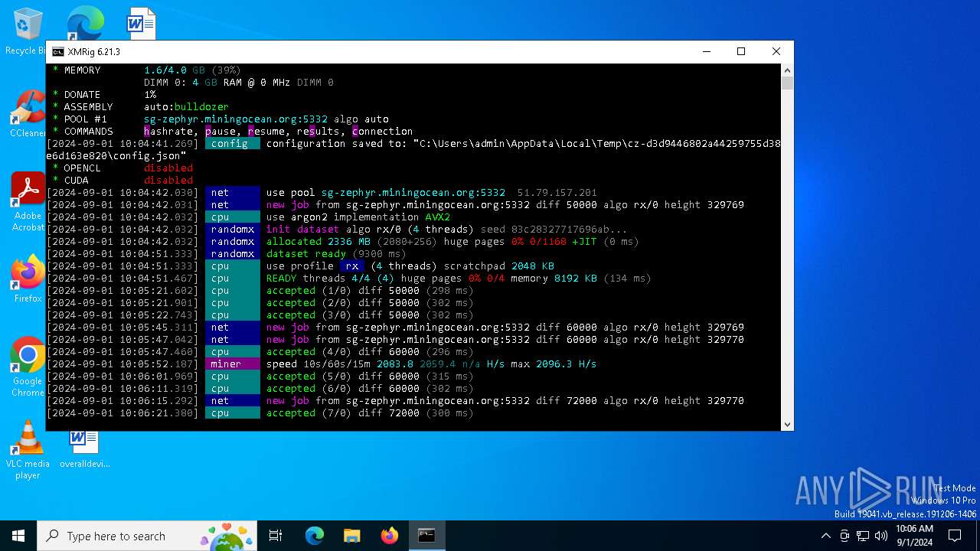980x551 pixels.
Task: Open the Recycle Bin desktop icon
Action: click(27, 31)
